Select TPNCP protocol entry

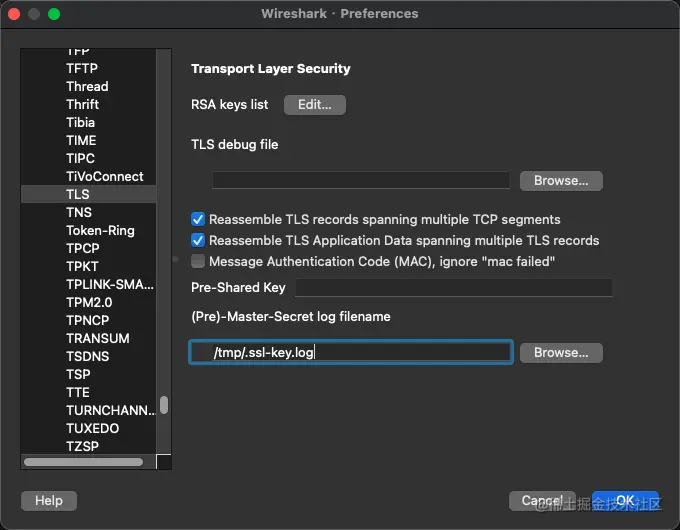coord(88,321)
